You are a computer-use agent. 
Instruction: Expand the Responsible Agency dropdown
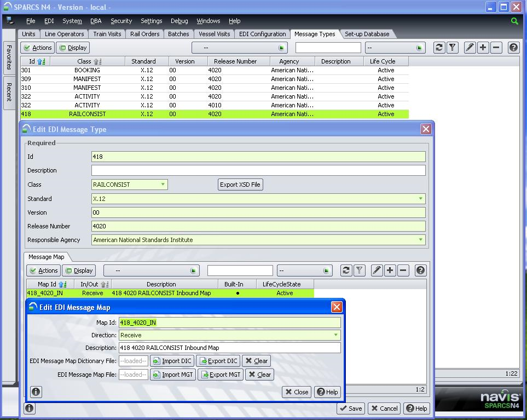click(420, 240)
